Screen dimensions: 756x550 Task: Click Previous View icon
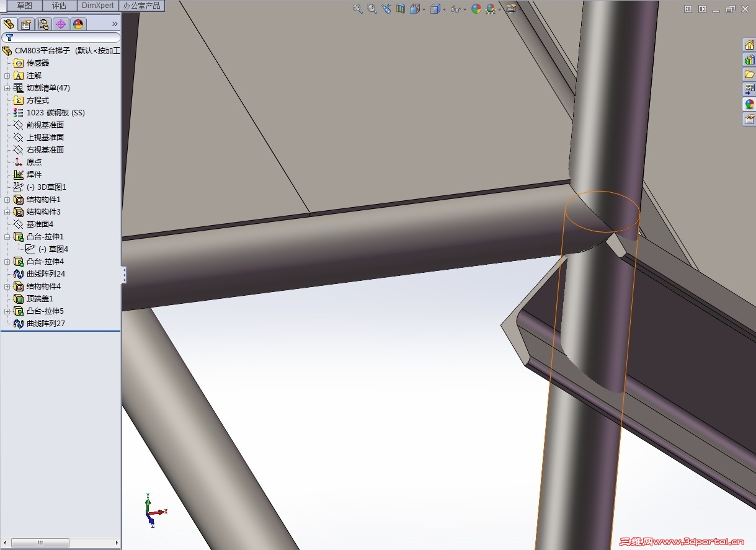pyautogui.click(x=386, y=9)
